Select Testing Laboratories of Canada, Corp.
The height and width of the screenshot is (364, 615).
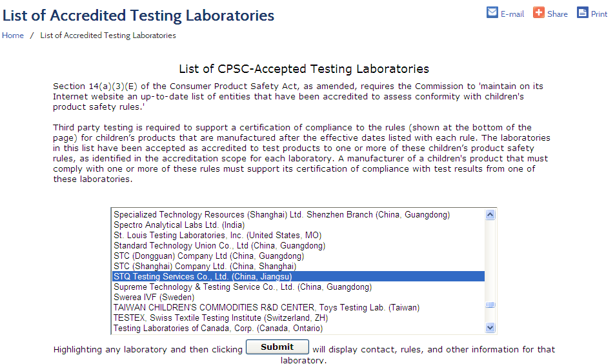pos(218,329)
